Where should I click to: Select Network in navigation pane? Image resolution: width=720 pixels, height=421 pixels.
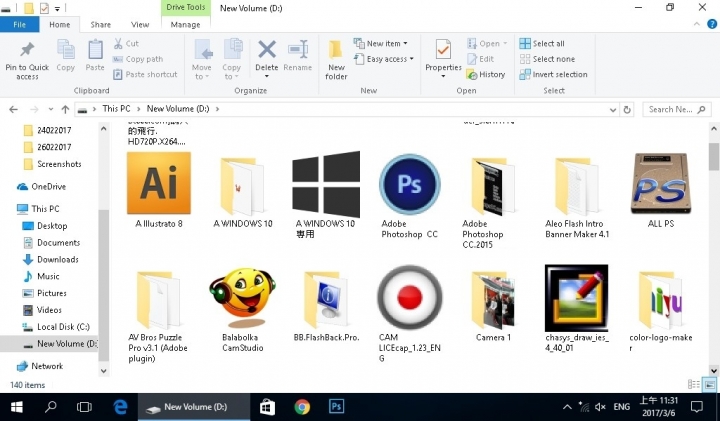tap(40, 366)
